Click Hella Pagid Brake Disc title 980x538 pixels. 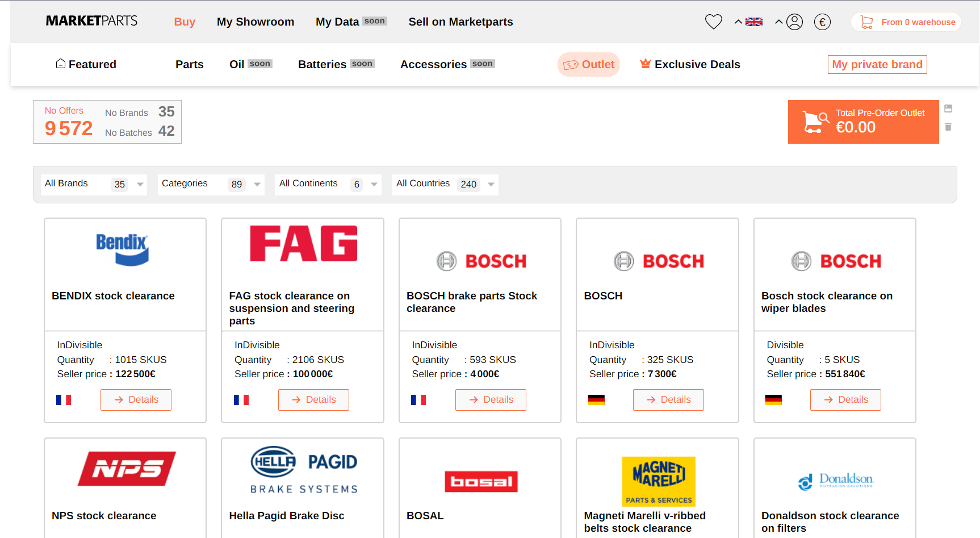pyautogui.click(x=287, y=516)
